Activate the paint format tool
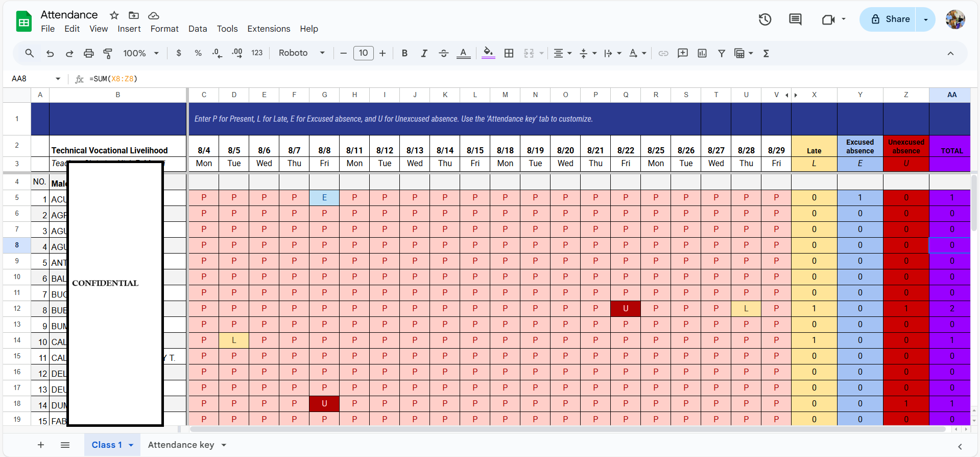This screenshot has height=457, width=980. pos(108,53)
